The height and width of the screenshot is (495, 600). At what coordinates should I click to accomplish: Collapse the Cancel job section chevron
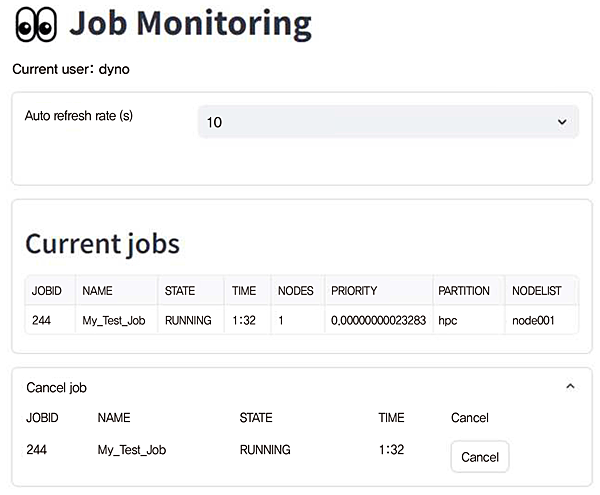570,386
